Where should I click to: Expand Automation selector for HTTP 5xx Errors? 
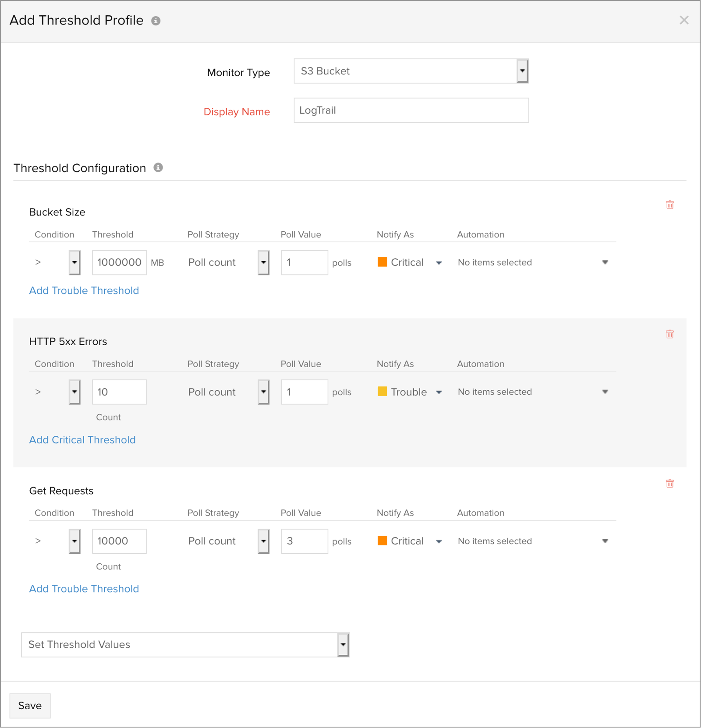[605, 391]
